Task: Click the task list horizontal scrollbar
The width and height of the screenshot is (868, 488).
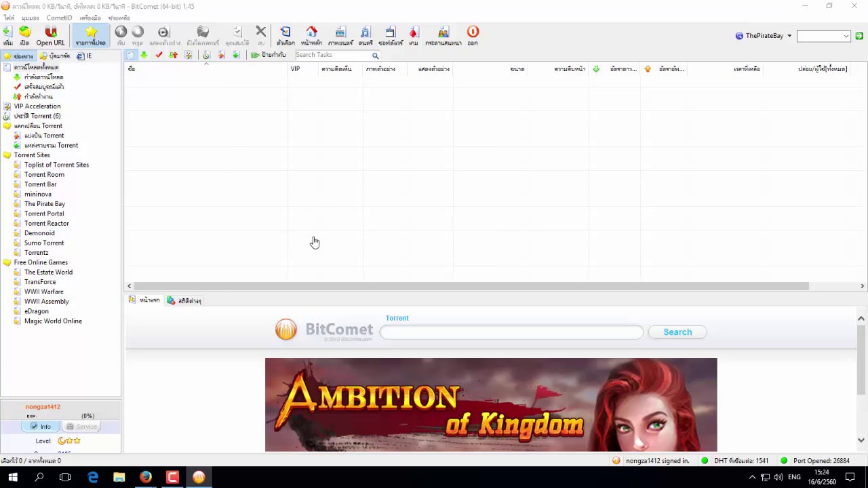Action: [x=472, y=286]
